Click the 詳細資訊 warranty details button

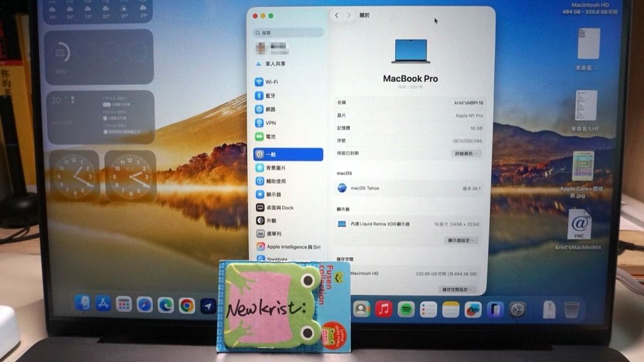pos(466,153)
